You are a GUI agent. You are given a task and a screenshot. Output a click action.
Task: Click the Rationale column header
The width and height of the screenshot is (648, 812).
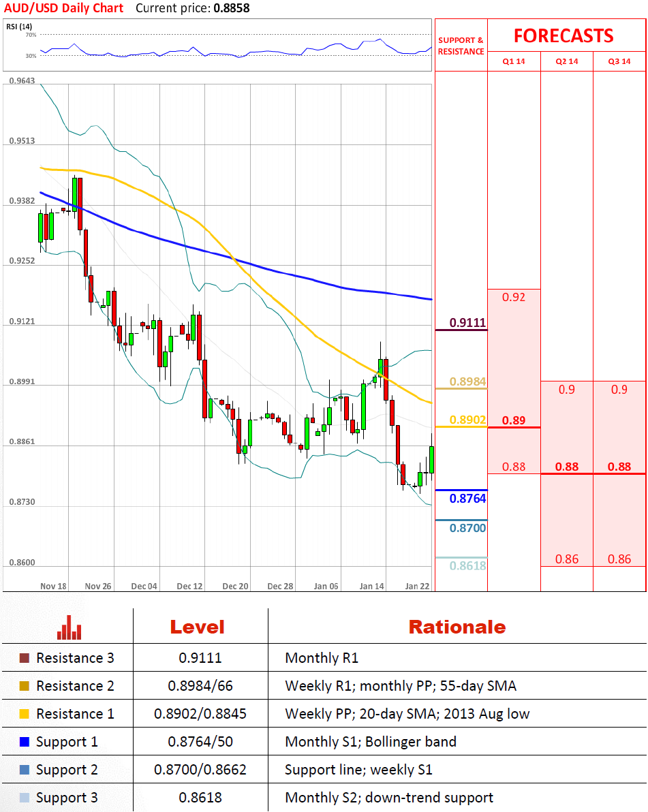click(x=457, y=627)
